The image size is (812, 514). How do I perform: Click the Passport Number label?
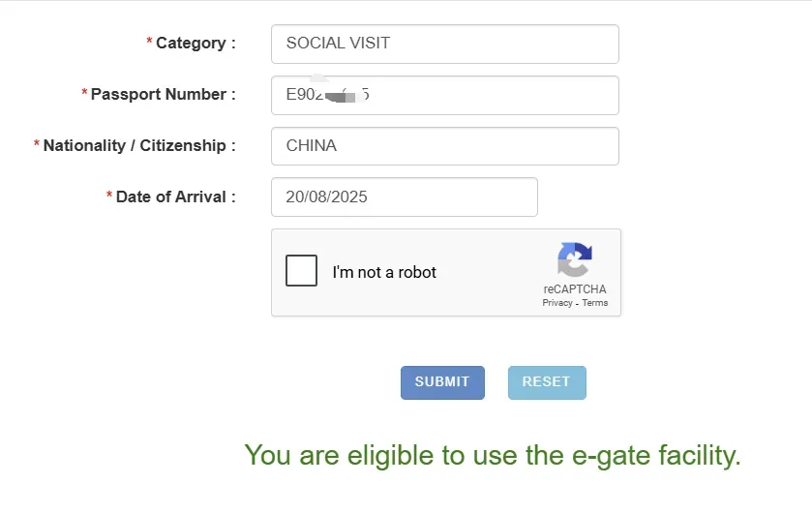click(164, 94)
